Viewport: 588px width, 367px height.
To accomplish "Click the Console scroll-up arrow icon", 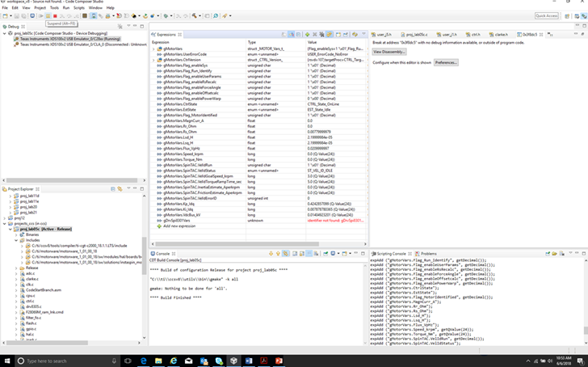I will (x=278, y=254).
